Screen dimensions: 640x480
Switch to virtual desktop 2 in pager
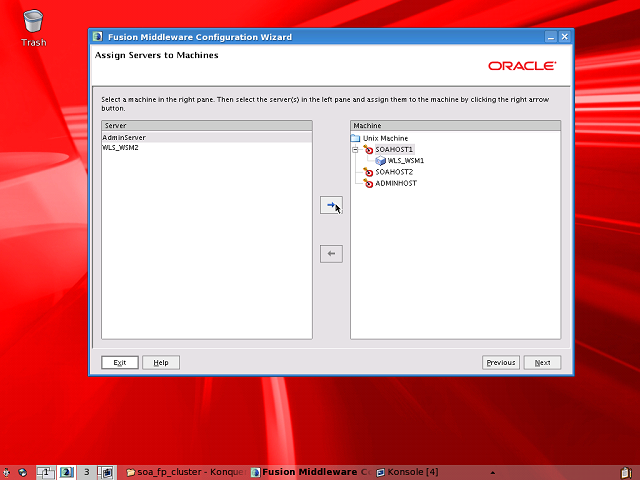point(66,472)
